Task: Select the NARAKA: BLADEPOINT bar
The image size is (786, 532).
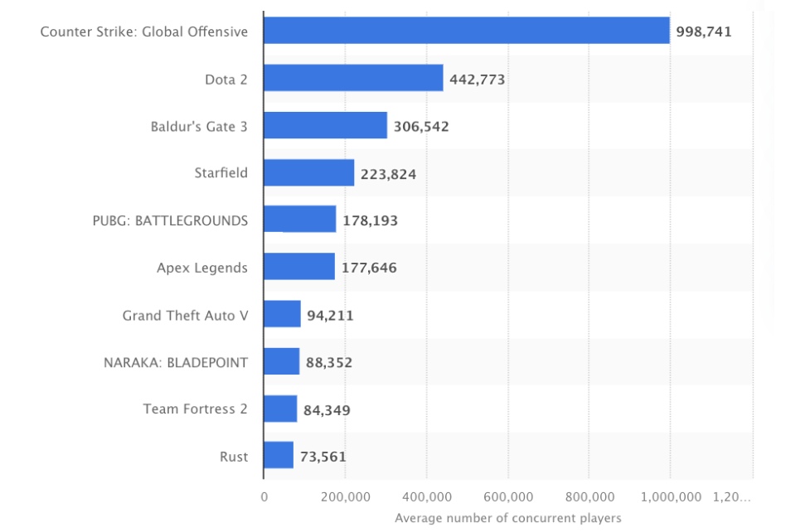Action: [281, 361]
